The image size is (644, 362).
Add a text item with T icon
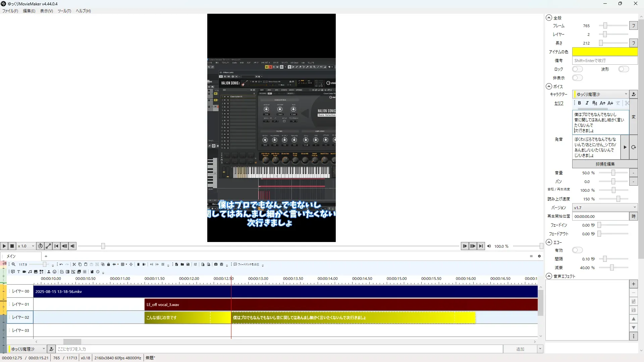coord(18,272)
